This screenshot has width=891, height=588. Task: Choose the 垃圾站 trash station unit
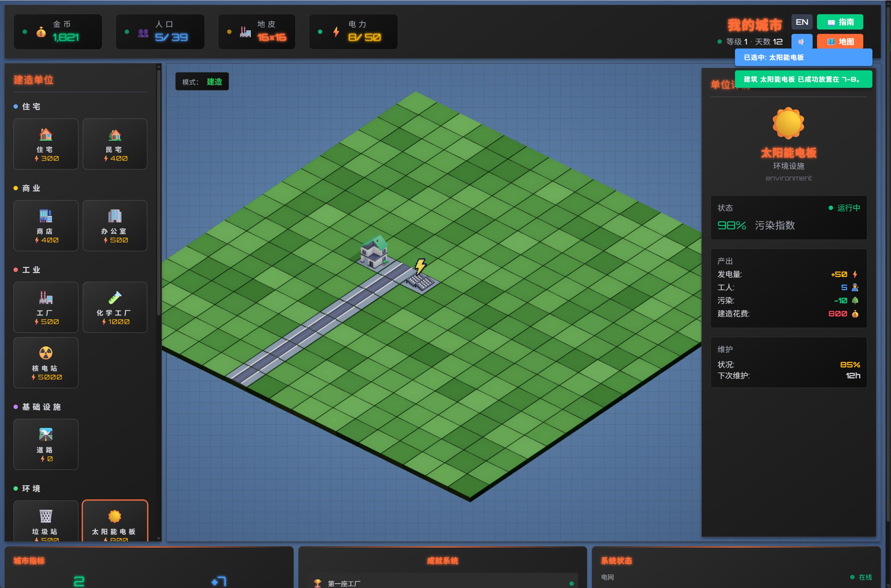pos(46,522)
